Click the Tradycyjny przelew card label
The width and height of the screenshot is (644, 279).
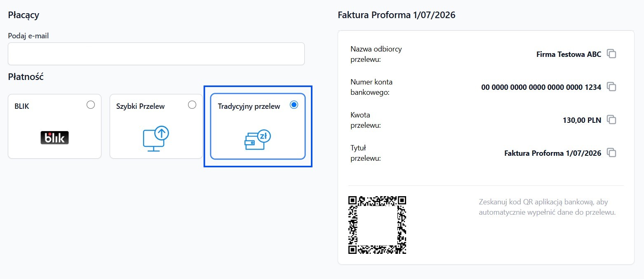click(x=249, y=106)
